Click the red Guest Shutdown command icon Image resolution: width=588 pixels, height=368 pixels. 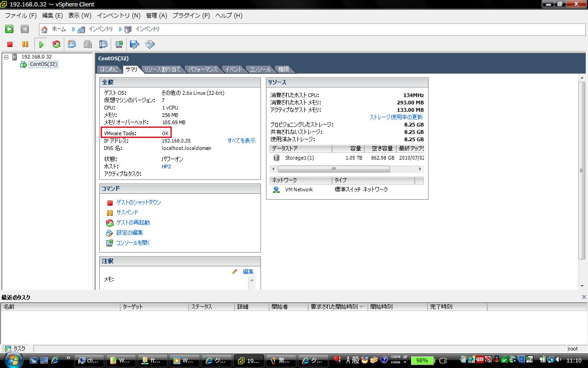[x=110, y=203]
